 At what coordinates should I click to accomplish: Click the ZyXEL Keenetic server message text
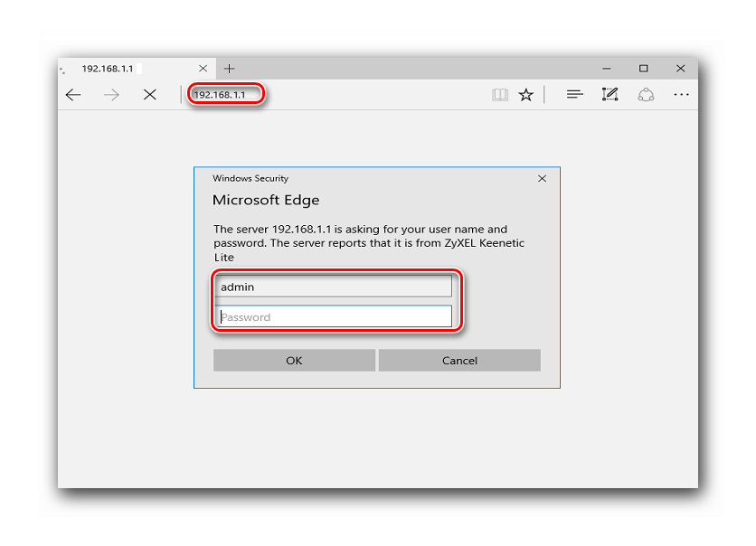(x=369, y=243)
